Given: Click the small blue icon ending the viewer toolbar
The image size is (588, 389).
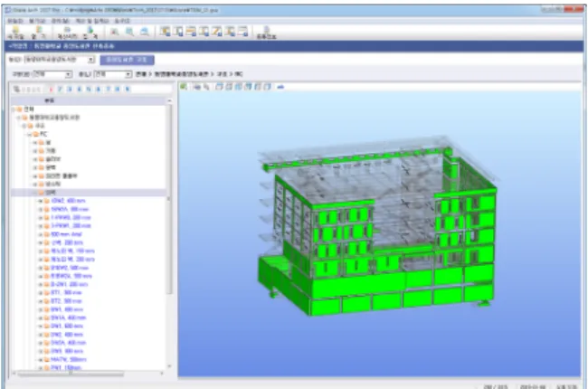Looking at the screenshot, I should (280, 87).
